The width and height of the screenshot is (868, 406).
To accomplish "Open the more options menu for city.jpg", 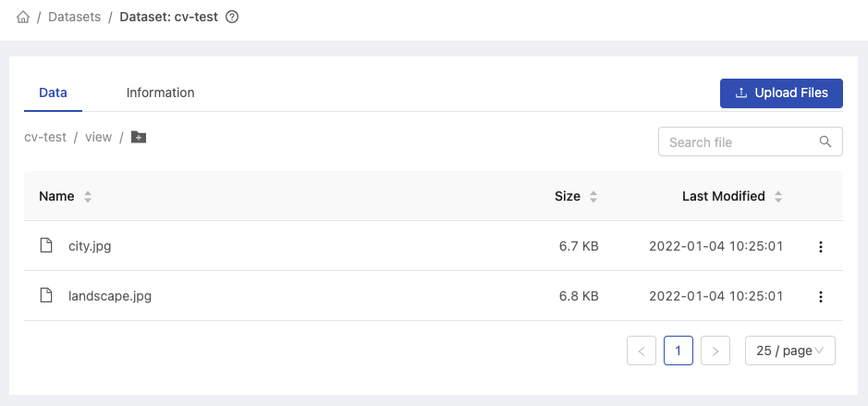I will click(x=820, y=247).
